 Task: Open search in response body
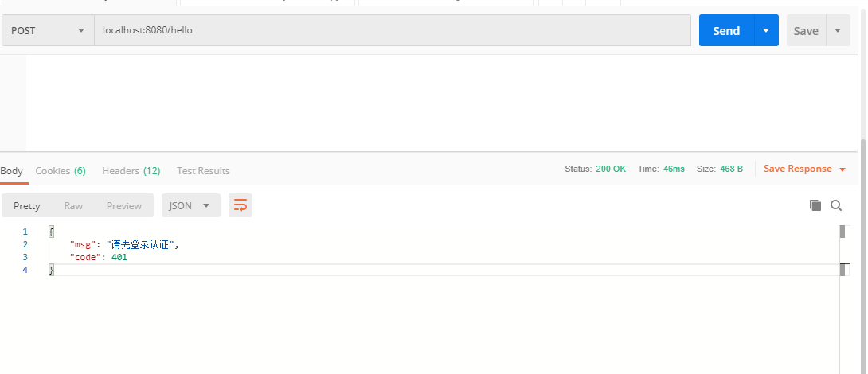[x=836, y=205]
